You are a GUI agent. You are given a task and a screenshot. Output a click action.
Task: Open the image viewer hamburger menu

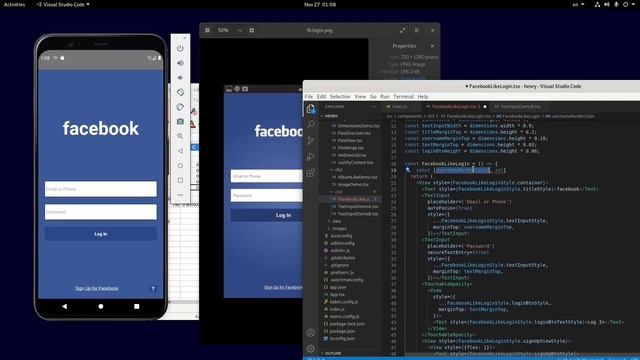417,30
